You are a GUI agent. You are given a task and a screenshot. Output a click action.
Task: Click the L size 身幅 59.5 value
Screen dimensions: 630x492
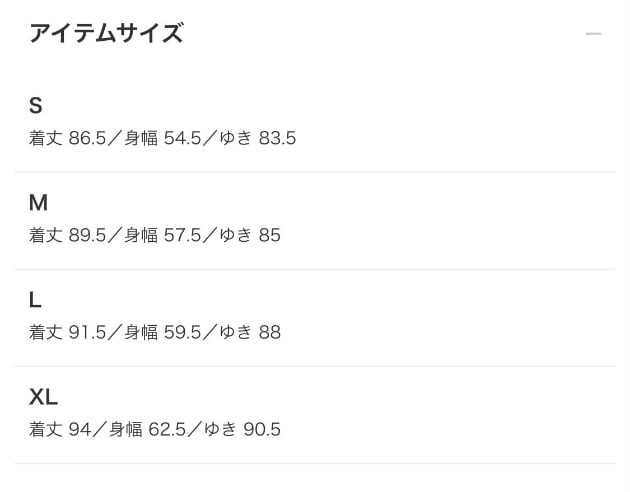coord(162,332)
